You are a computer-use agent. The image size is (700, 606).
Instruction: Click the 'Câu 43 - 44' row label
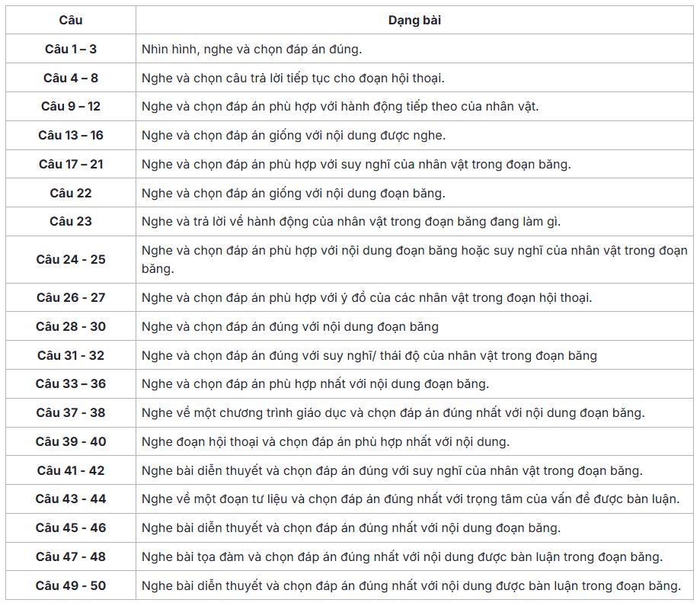71,499
